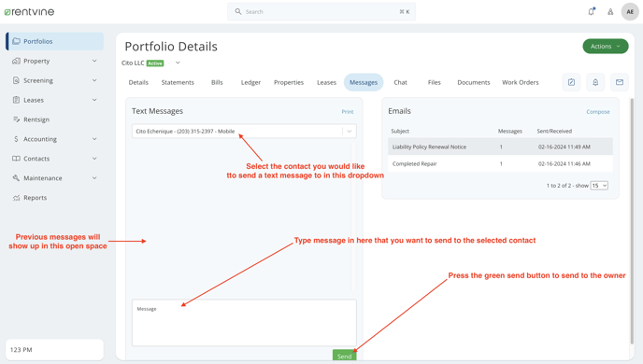643x364 pixels.
Task: Open the Liability Policy Renewal Notice email
Action: pyautogui.click(x=500, y=147)
